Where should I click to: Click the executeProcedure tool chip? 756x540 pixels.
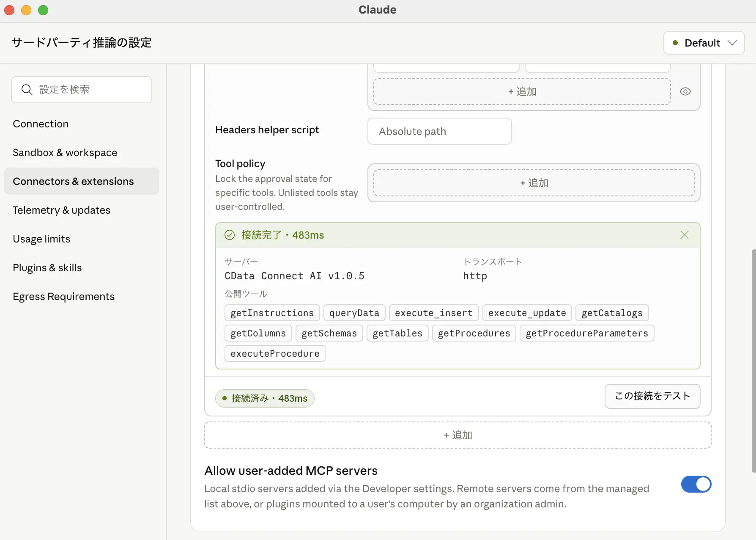[275, 353]
